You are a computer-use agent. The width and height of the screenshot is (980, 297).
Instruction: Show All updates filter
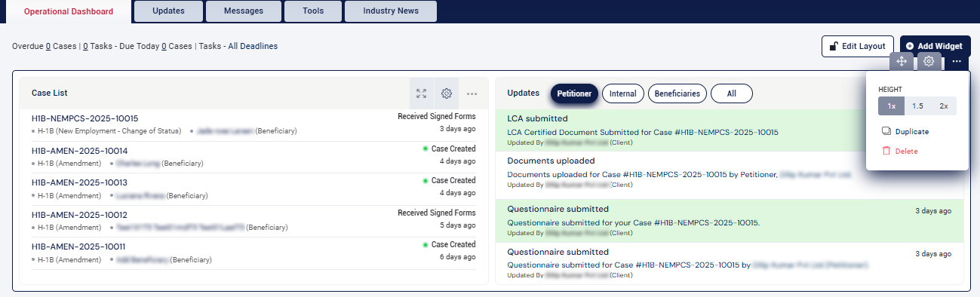coord(732,93)
